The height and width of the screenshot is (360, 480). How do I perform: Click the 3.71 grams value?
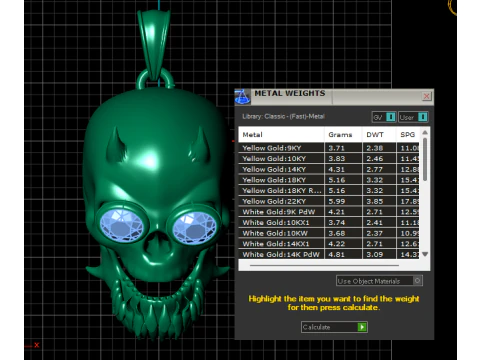pyautogui.click(x=336, y=148)
